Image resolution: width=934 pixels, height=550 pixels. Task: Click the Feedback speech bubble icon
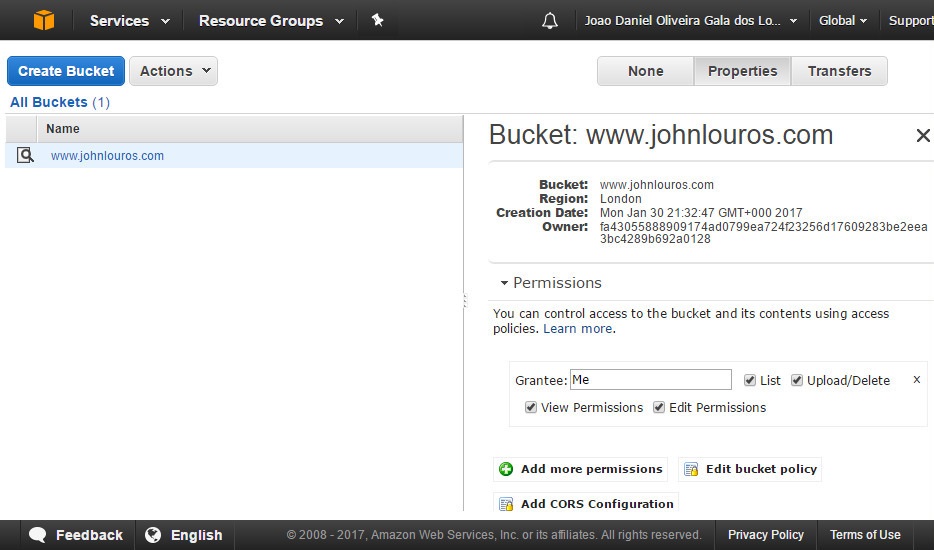[38, 535]
